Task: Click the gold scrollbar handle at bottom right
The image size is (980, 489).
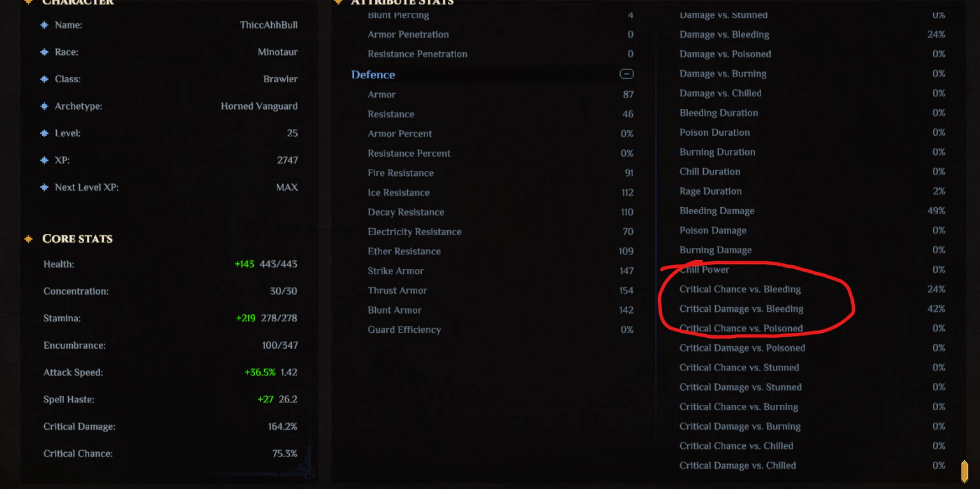Action: tap(964, 471)
